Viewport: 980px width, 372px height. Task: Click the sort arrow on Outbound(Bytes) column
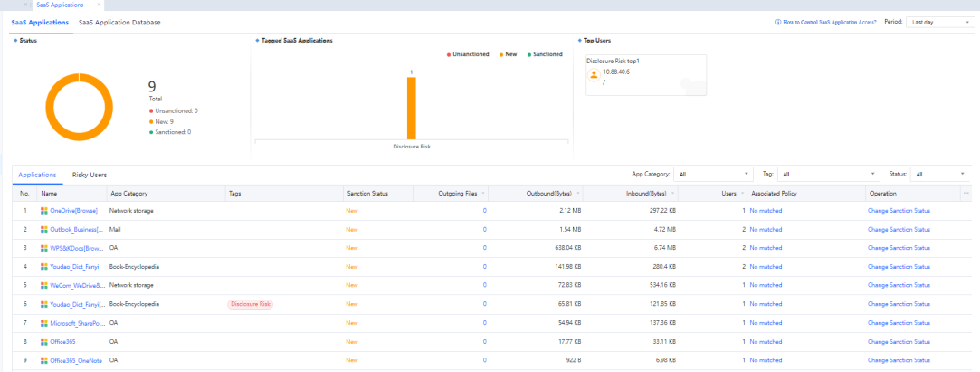coord(578,193)
